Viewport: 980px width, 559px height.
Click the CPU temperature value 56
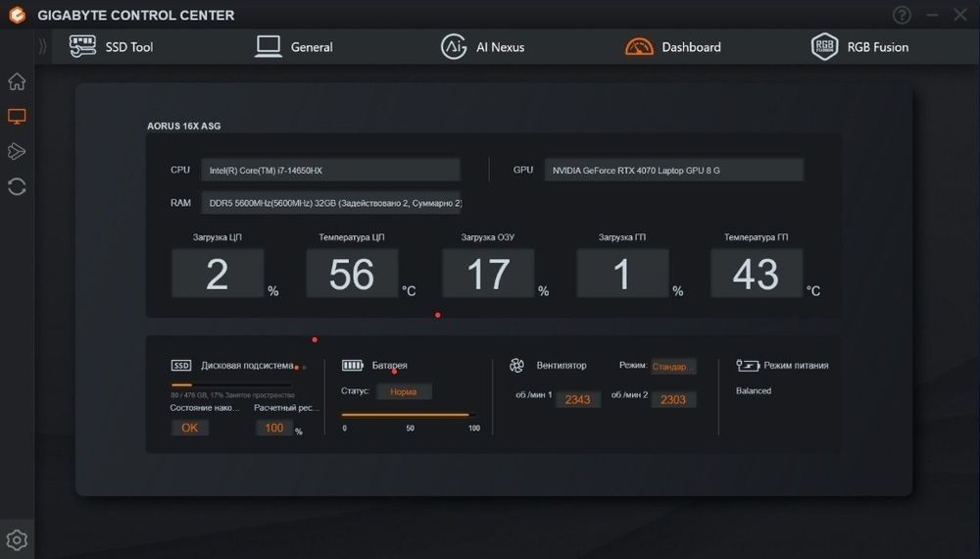click(x=352, y=274)
